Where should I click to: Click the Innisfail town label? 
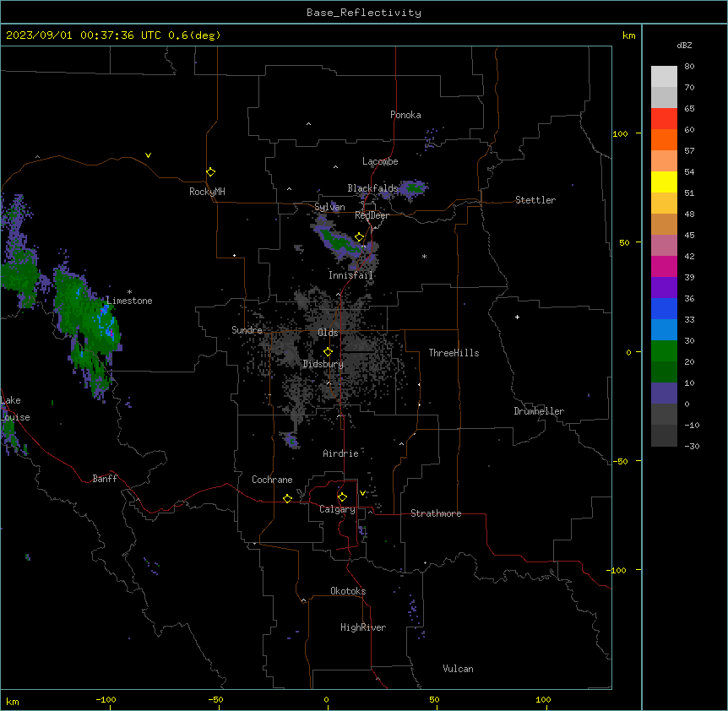pyautogui.click(x=350, y=275)
